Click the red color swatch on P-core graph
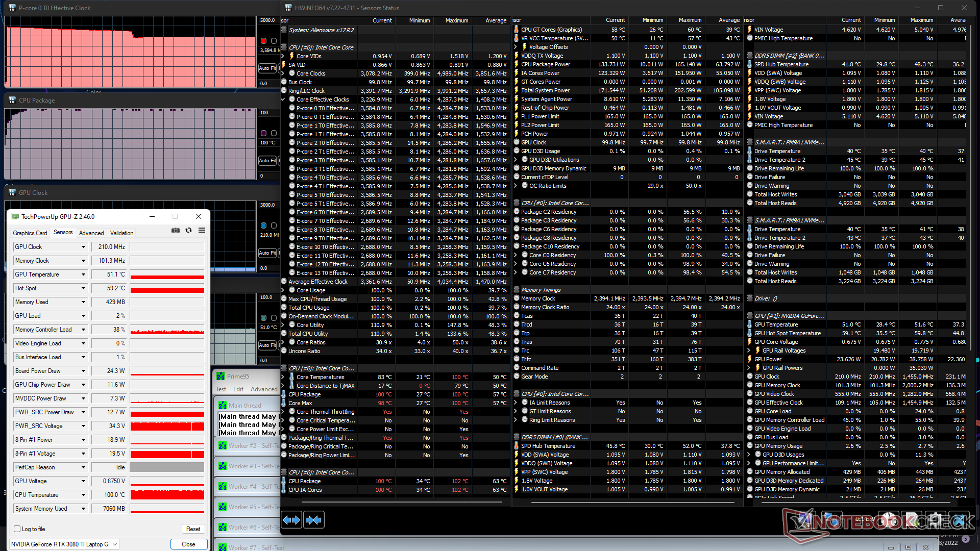 [264, 41]
